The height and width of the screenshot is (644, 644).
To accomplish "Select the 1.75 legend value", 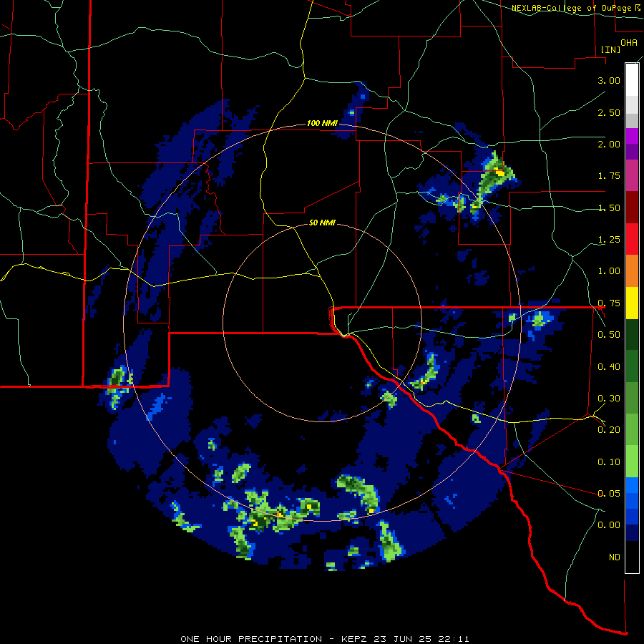I will (x=609, y=176).
